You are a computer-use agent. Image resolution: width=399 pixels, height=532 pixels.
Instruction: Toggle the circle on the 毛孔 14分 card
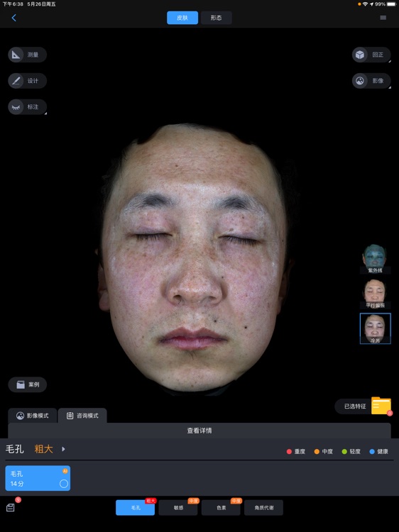[64, 484]
